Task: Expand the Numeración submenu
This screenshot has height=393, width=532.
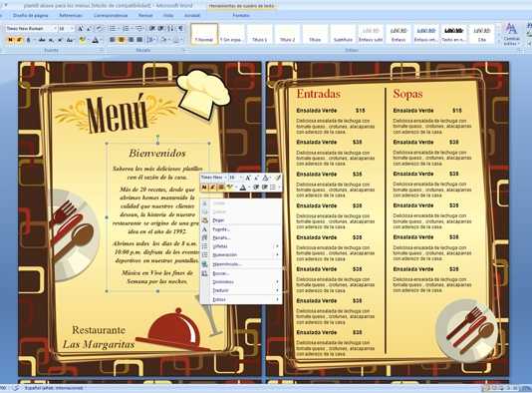Action: tap(241, 254)
